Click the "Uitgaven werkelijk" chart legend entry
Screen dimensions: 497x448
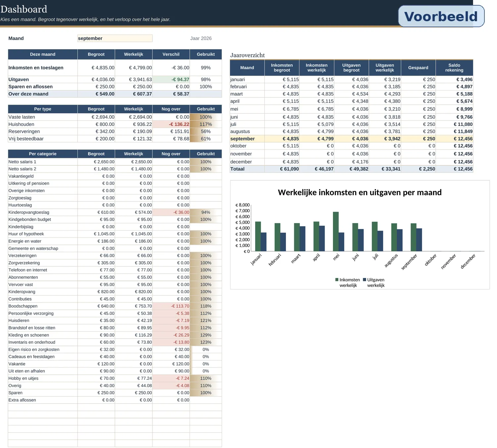pos(374,283)
